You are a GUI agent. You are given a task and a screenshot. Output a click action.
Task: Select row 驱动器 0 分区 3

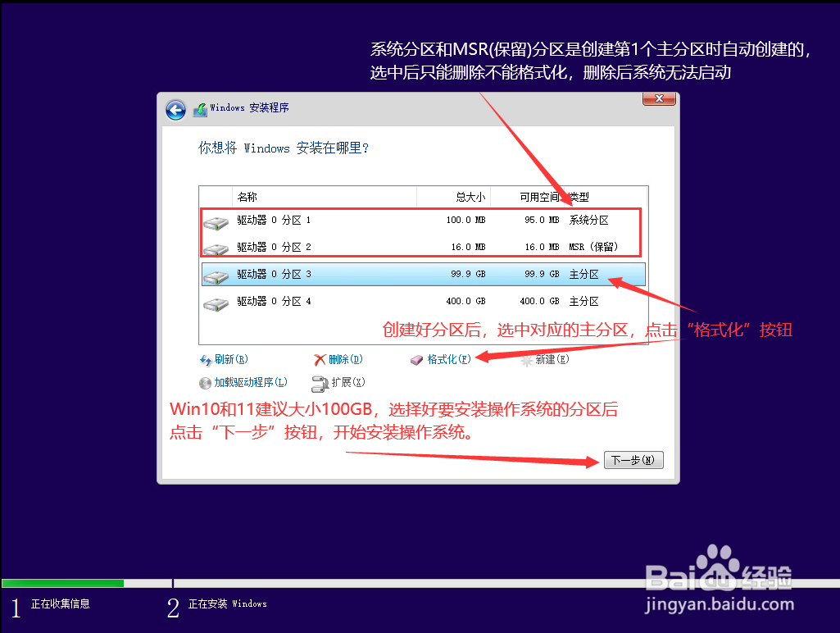tap(423, 275)
